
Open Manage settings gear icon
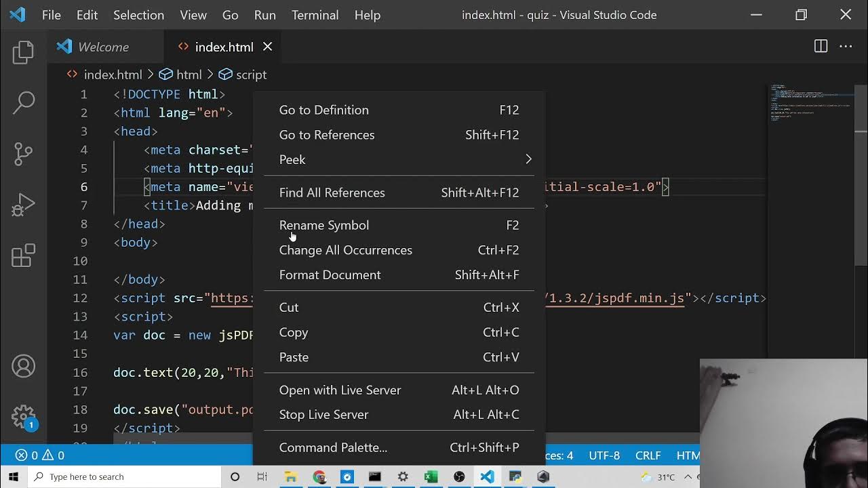(x=23, y=416)
